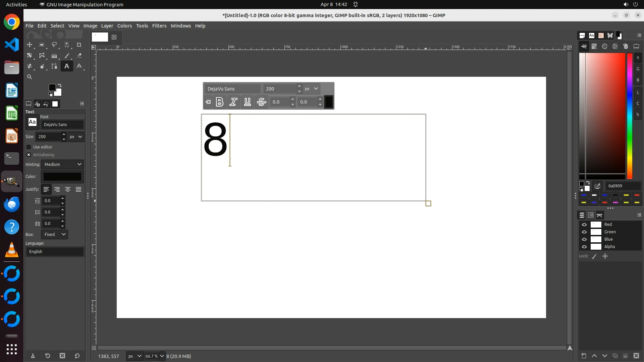Click the Italic button in text overlay
Screen dimensions: 644x362
[x=233, y=102]
